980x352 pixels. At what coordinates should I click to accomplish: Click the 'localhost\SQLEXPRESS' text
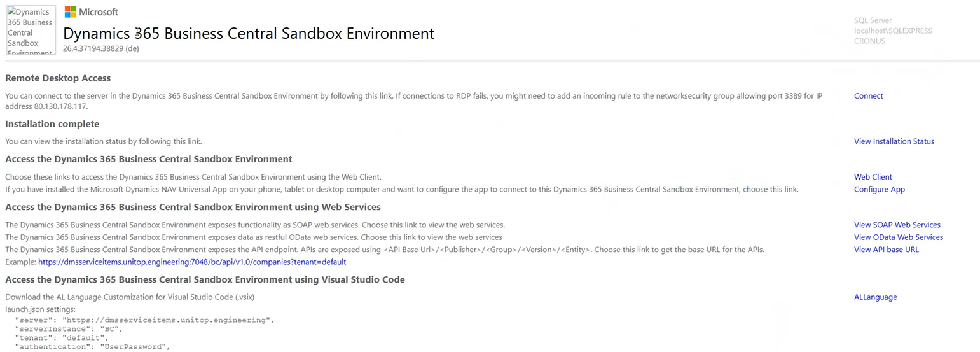pyautogui.click(x=893, y=31)
